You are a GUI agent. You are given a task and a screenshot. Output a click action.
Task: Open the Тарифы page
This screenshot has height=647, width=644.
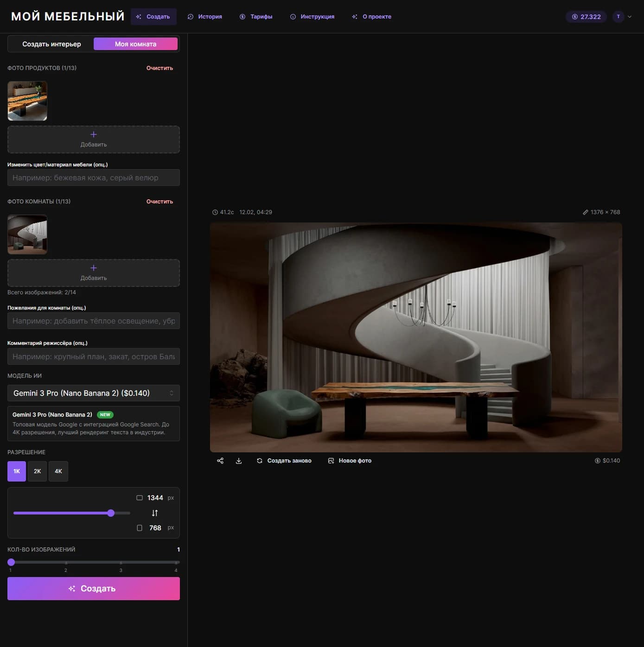[256, 17]
